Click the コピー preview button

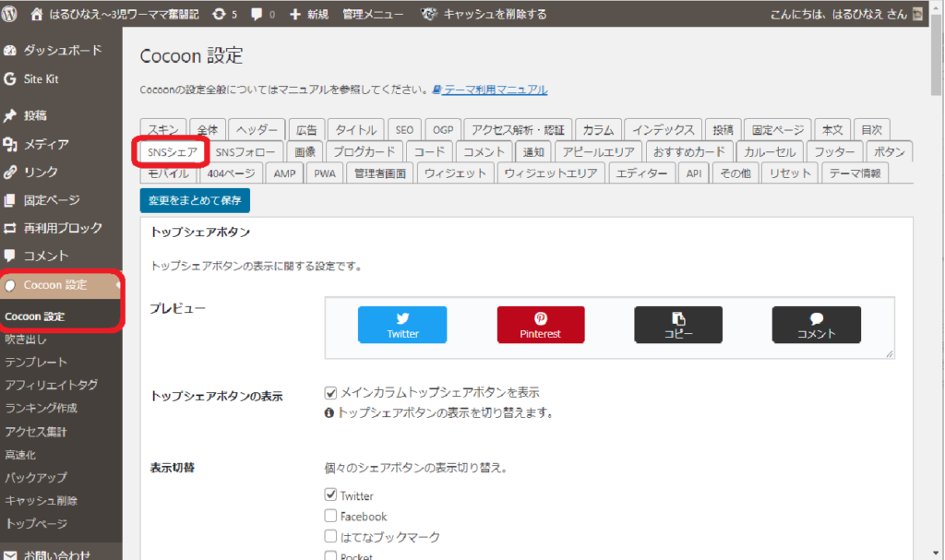coord(678,325)
